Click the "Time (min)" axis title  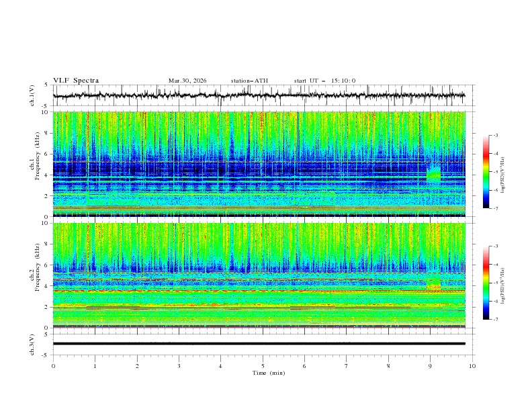tap(269, 373)
